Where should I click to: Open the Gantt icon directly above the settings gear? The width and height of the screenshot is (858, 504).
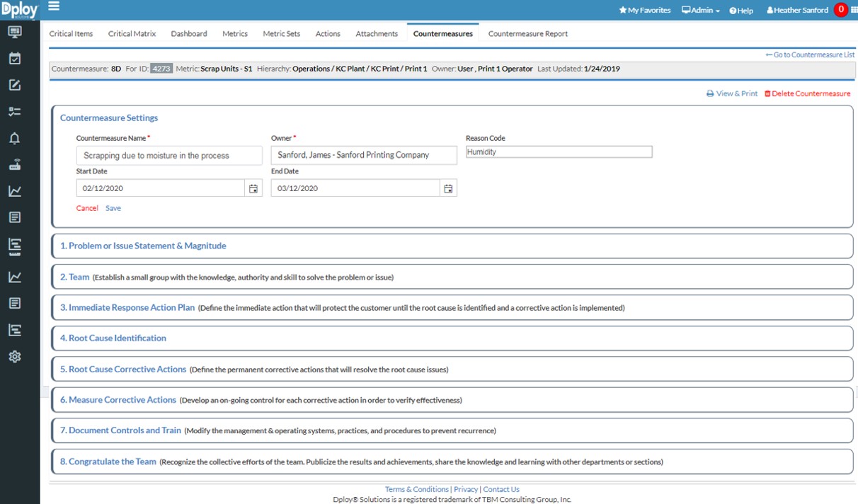[15, 330]
